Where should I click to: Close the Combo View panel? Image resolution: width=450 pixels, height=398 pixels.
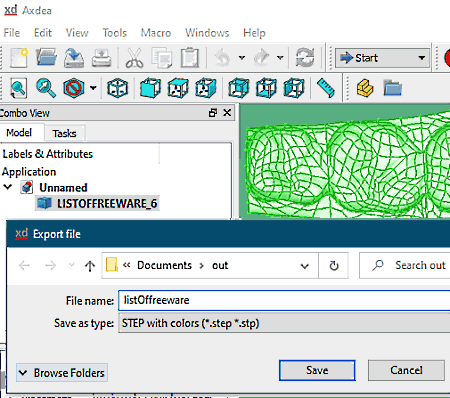(227, 113)
